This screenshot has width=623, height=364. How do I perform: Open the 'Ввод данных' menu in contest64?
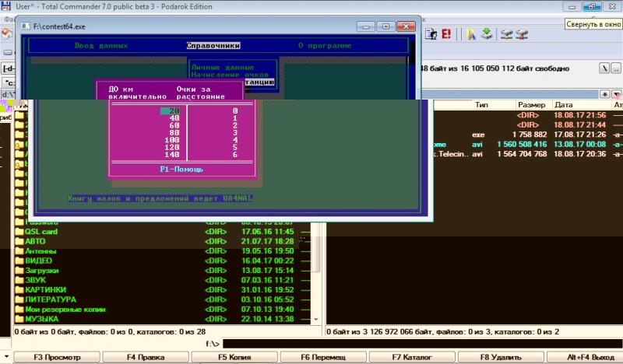(x=100, y=46)
